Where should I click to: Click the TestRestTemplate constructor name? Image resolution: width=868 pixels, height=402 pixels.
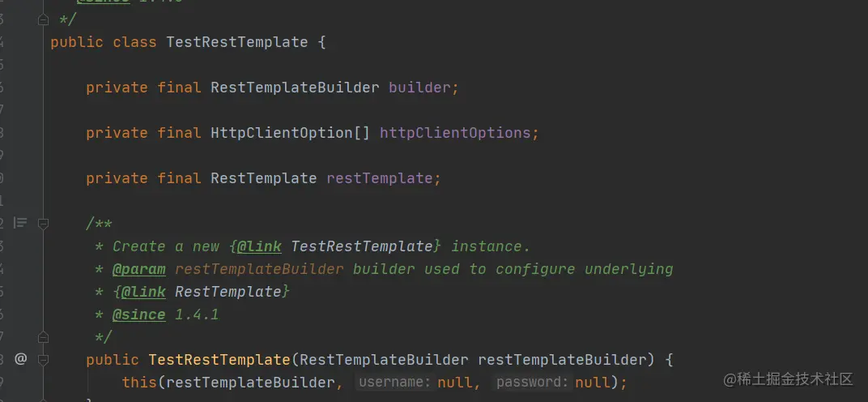[219, 359]
